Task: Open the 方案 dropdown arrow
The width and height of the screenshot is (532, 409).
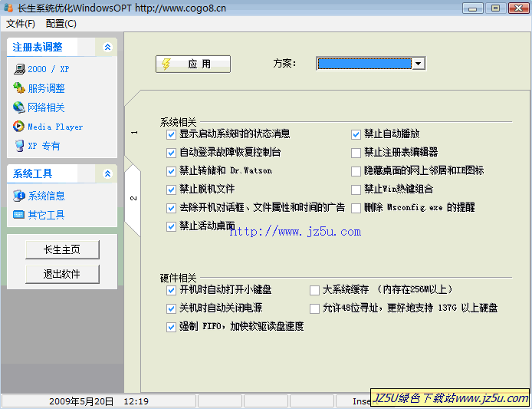Action: point(418,64)
